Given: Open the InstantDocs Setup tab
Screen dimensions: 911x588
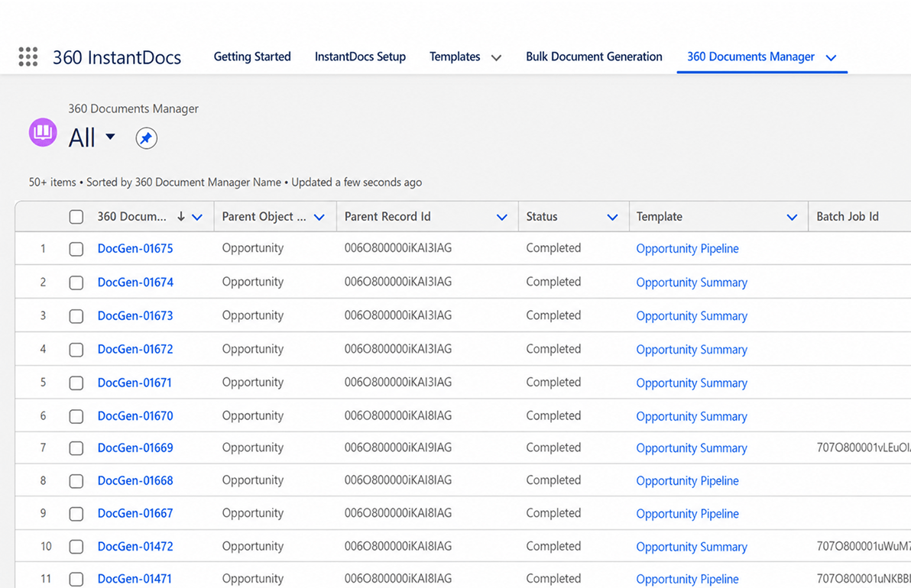Looking at the screenshot, I should click(360, 57).
